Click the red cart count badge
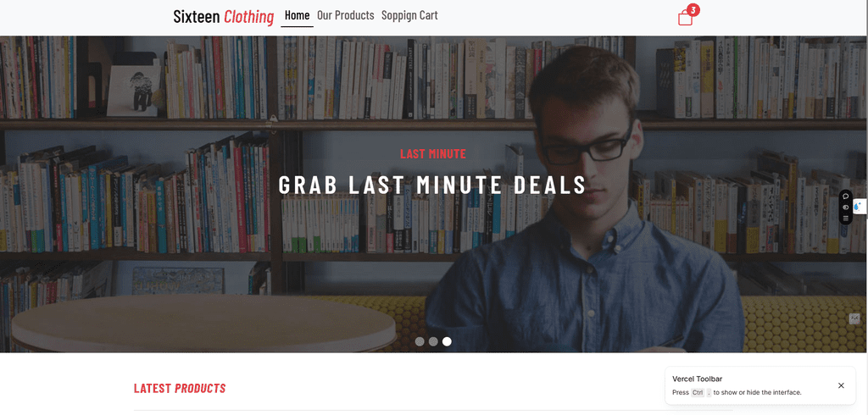The height and width of the screenshot is (415, 868). point(693,9)
